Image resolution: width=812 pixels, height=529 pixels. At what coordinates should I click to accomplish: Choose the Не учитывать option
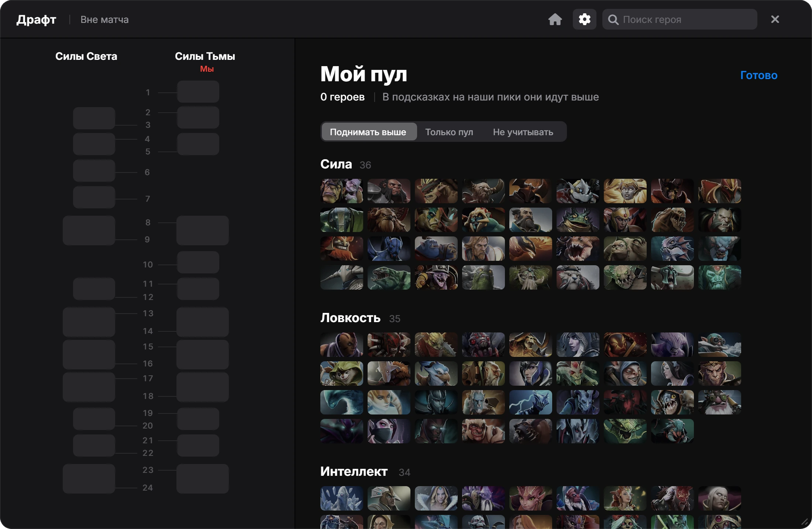coord(523,132)
